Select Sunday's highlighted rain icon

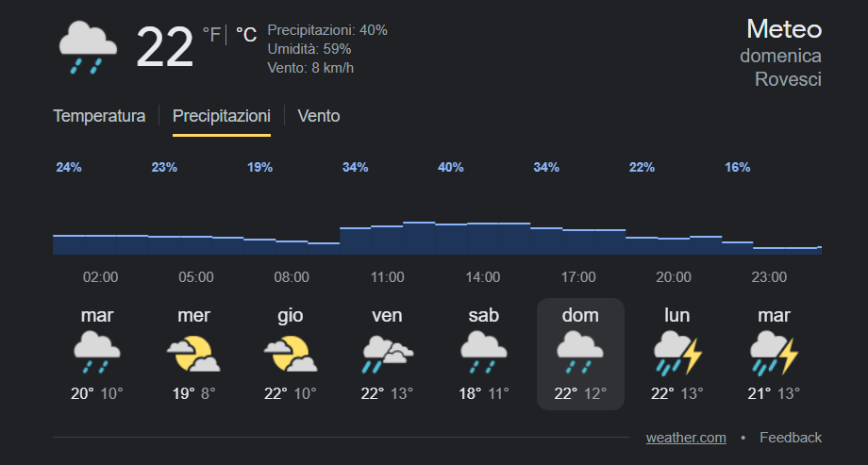click(579, 353)
